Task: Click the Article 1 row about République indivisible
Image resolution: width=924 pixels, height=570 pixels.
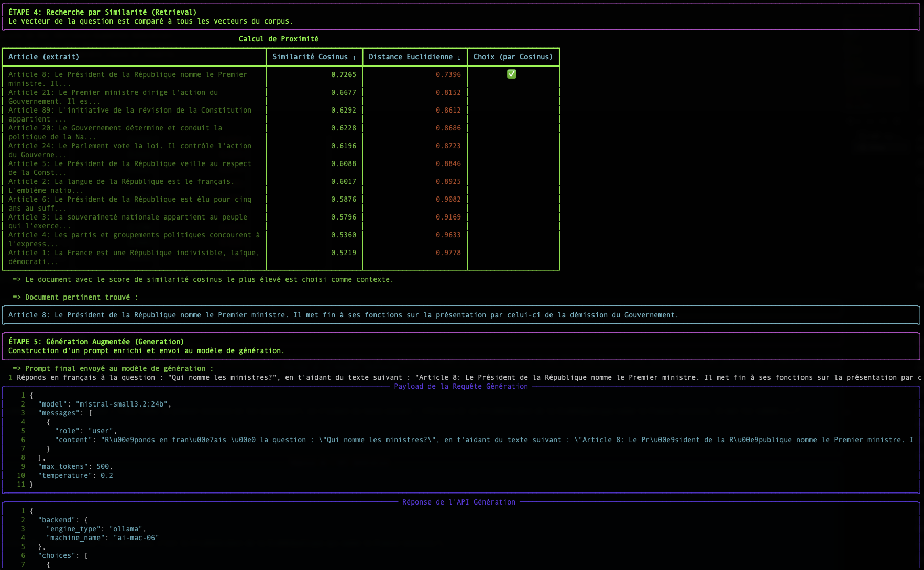Action: coord(134,257)
